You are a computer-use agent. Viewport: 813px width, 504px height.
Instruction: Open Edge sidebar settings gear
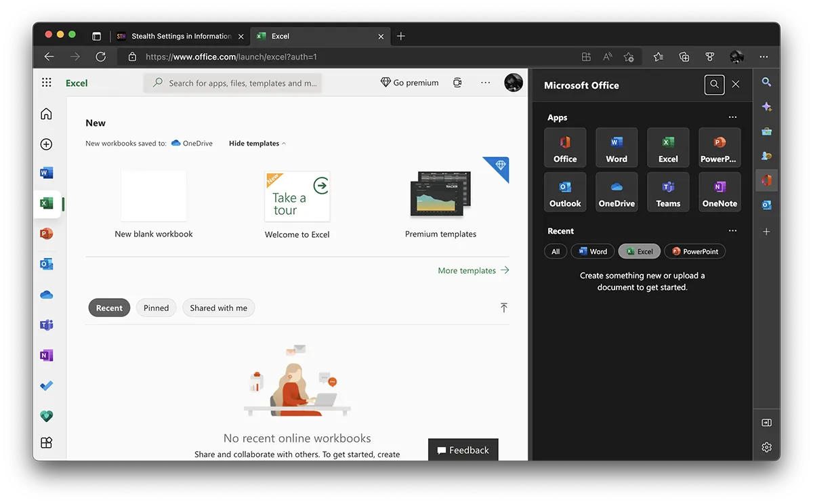(x=766, y=447)
